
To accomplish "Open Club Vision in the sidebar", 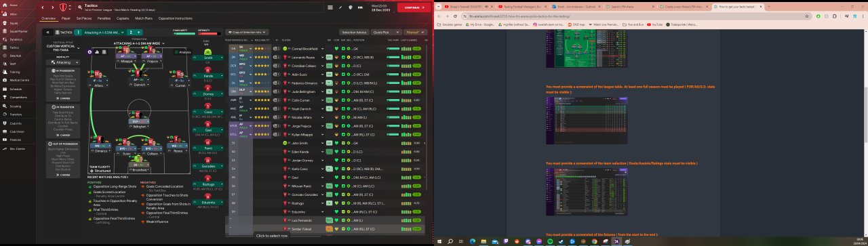I will [16, 131].
